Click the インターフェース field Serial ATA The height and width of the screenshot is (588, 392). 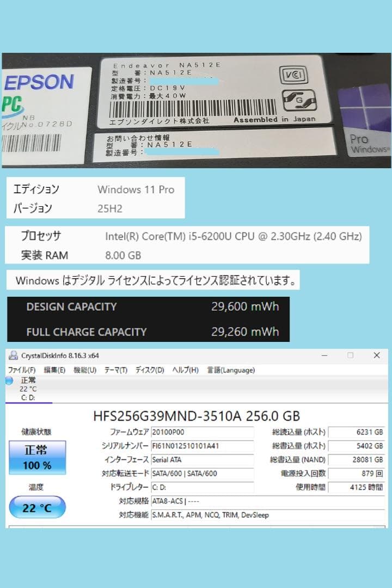202,460
